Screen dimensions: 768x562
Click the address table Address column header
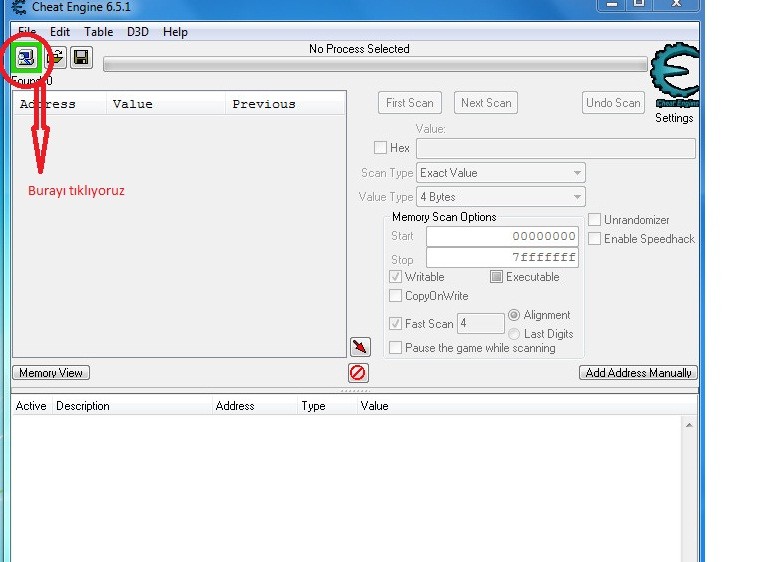click(255, 406)
